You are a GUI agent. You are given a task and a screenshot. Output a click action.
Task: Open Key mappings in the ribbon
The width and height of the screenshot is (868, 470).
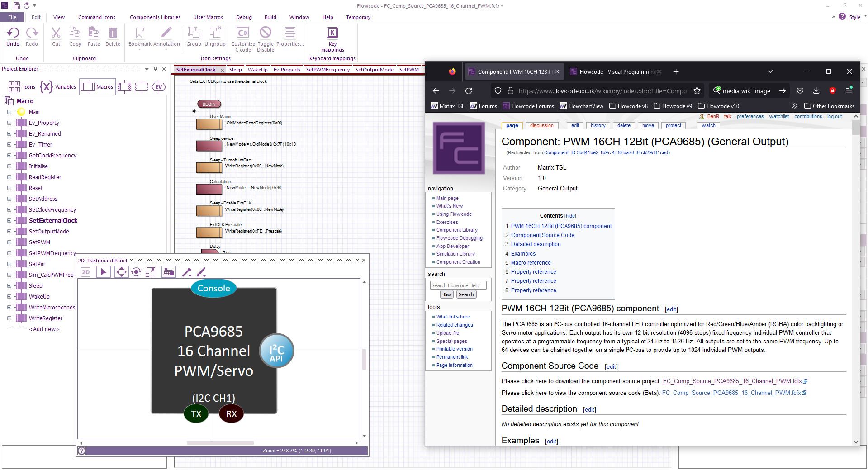point(332,33)
